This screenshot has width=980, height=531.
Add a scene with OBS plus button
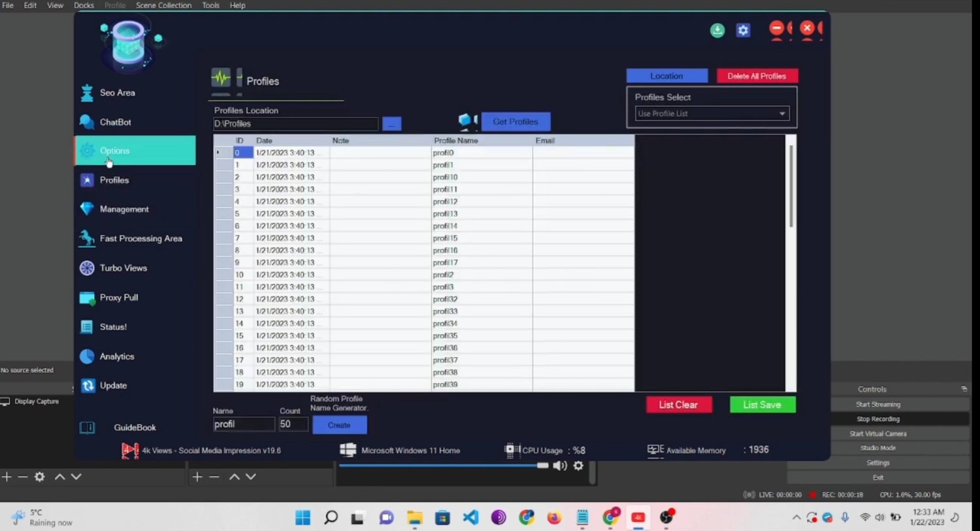(7, 477)
